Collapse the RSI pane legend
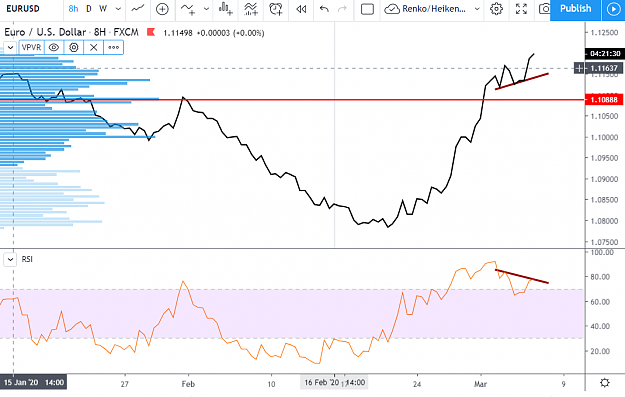This screenshot has width=625, height=397. pos(10,259)
